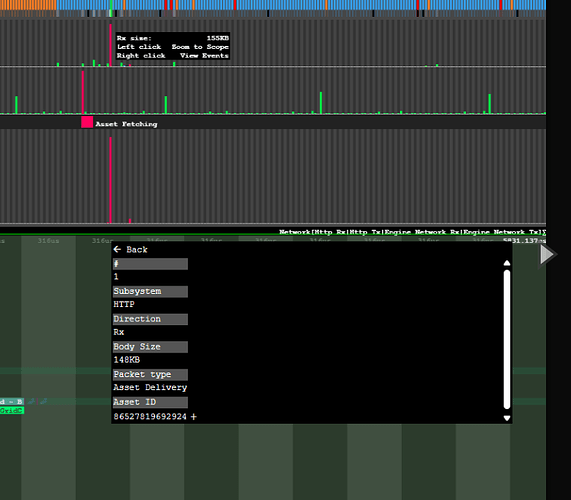The image size is (571, 500).
Task: Click the Body Size field header
Action: pos(150,347)
